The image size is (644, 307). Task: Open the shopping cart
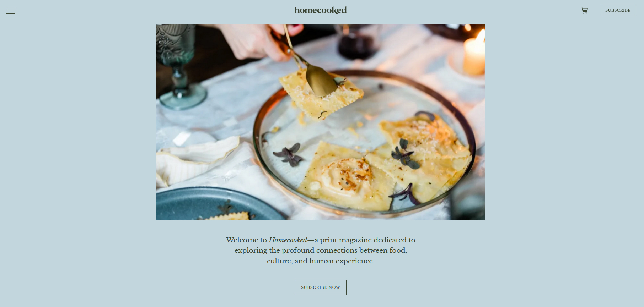[584, 10]
